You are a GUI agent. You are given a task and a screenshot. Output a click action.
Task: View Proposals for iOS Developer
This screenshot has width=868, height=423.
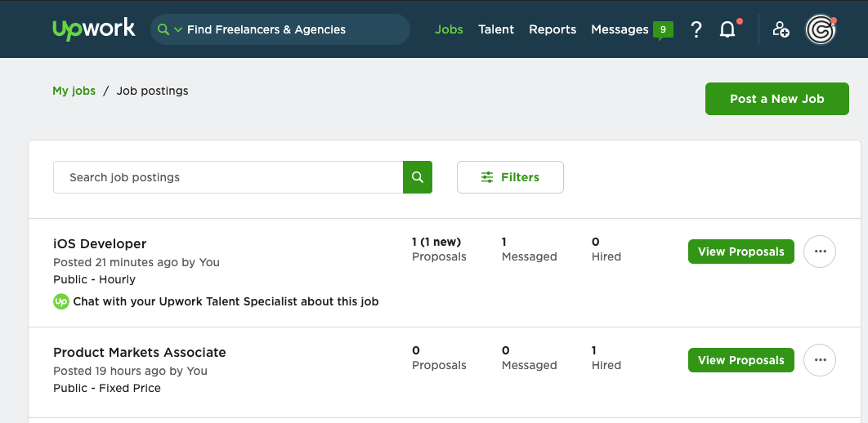(x=740, y=252)
